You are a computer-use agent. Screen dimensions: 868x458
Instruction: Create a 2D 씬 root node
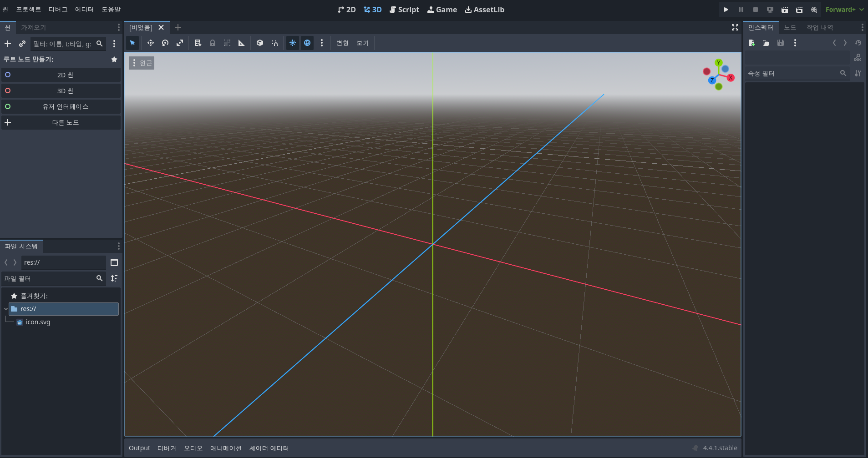[x=61, y=75]
